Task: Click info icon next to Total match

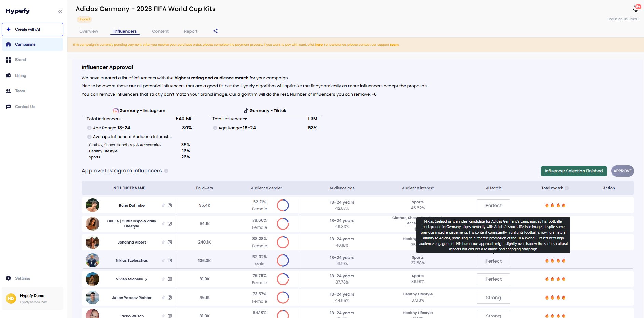Action: (x=567, y=188)
